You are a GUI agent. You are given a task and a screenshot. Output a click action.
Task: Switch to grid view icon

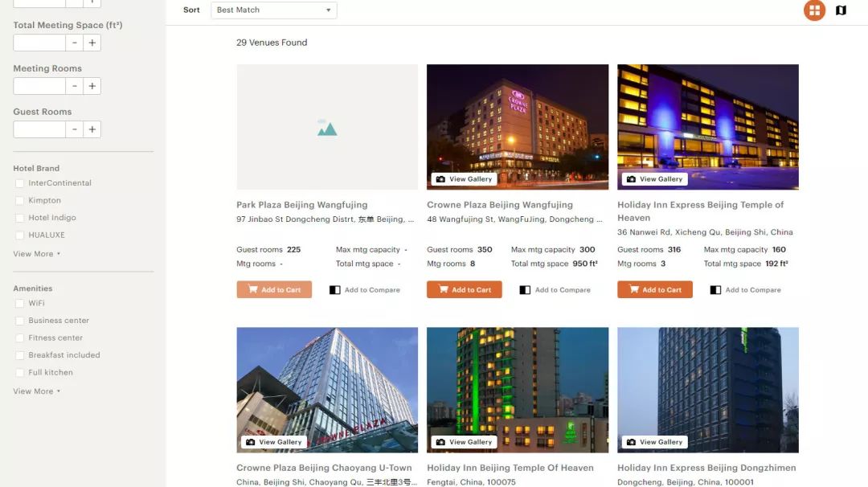tap(814, 10)
